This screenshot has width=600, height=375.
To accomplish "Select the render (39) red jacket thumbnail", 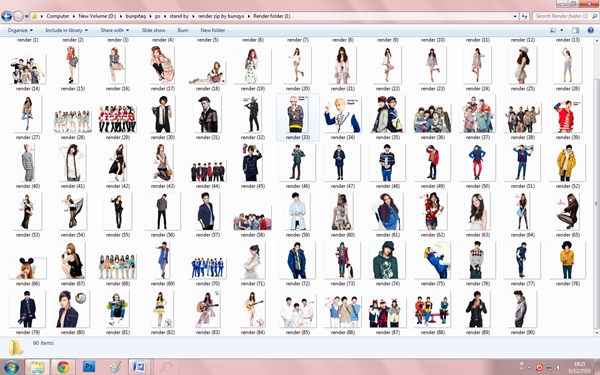I will pos(567,114).
